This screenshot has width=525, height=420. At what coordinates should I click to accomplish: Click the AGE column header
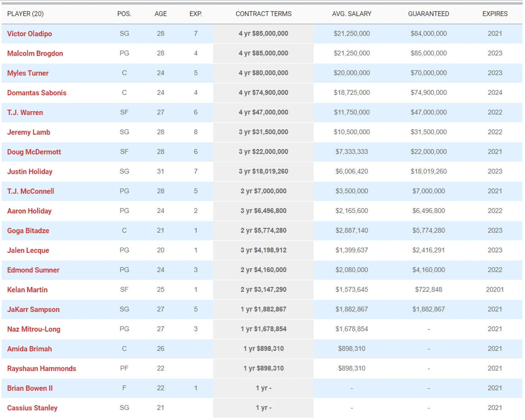pos(160,14)
